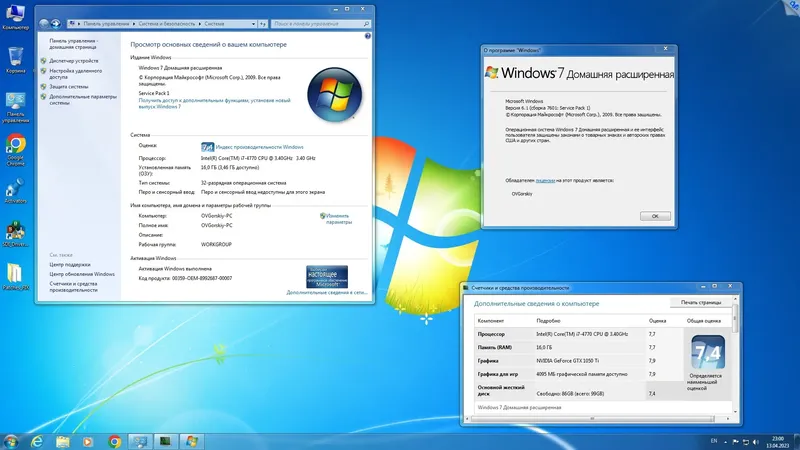Open Настройка удаленного доступа link

click(x=76, y=74)
